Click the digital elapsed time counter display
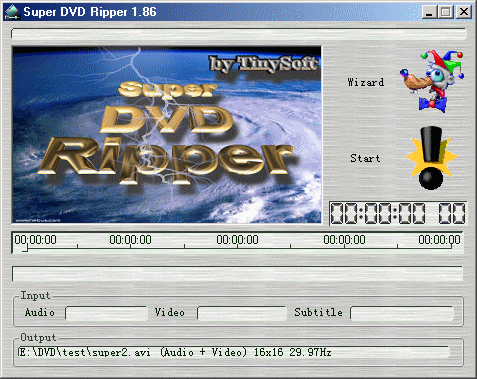This screenshot has height=379, width=477. [x=398, y=213]
